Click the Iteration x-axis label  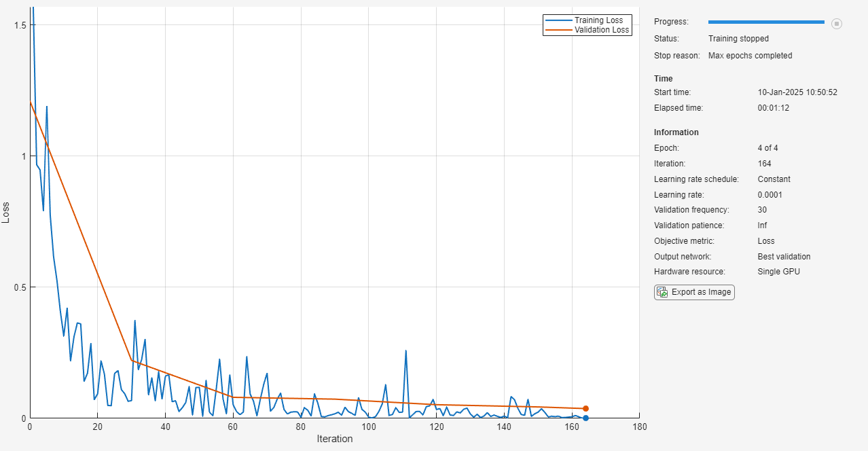pos(335,439)
